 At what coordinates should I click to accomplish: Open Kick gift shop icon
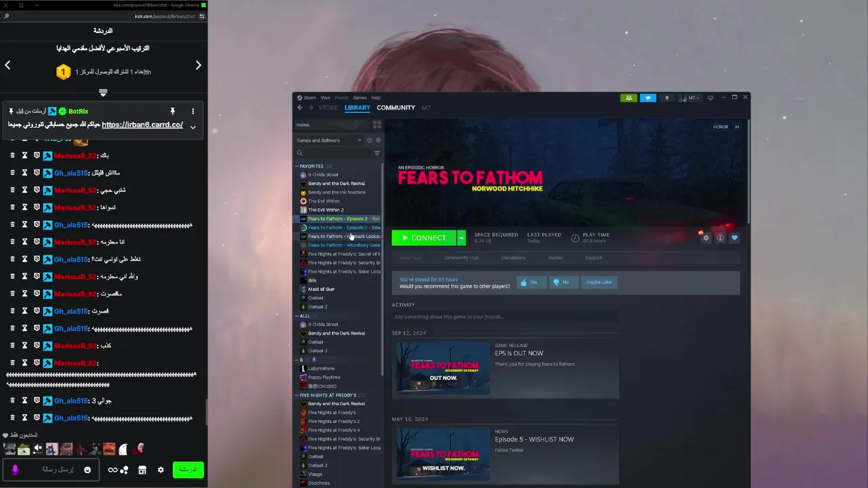[142, 470]
